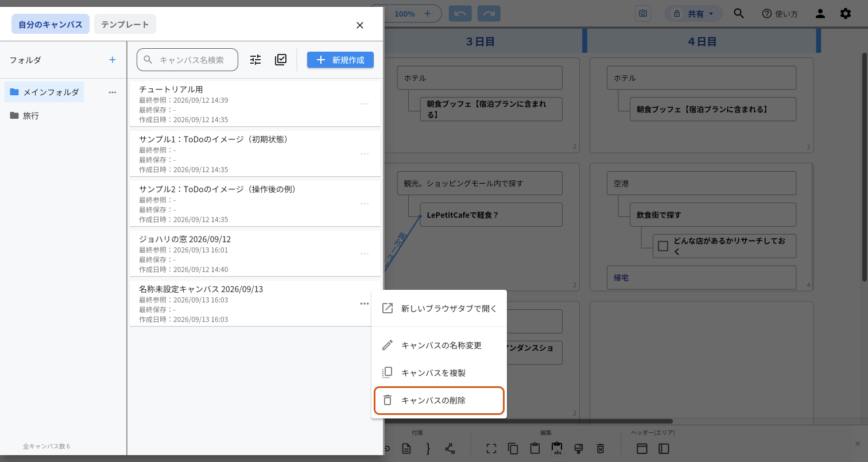Open チュートリアル用 more options ellipsis
868x462 pixels.
pos(365,104)
